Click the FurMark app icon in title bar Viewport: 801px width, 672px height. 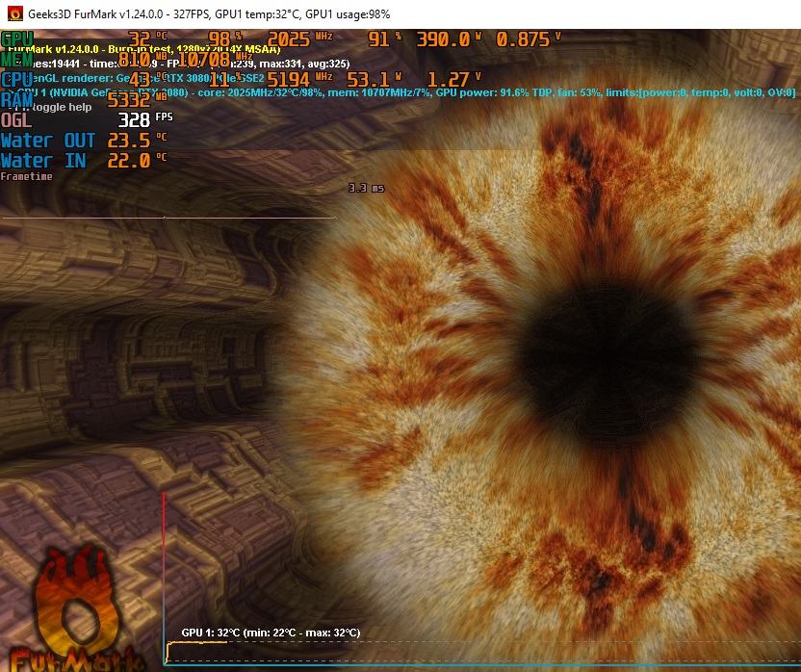point(15,13)
